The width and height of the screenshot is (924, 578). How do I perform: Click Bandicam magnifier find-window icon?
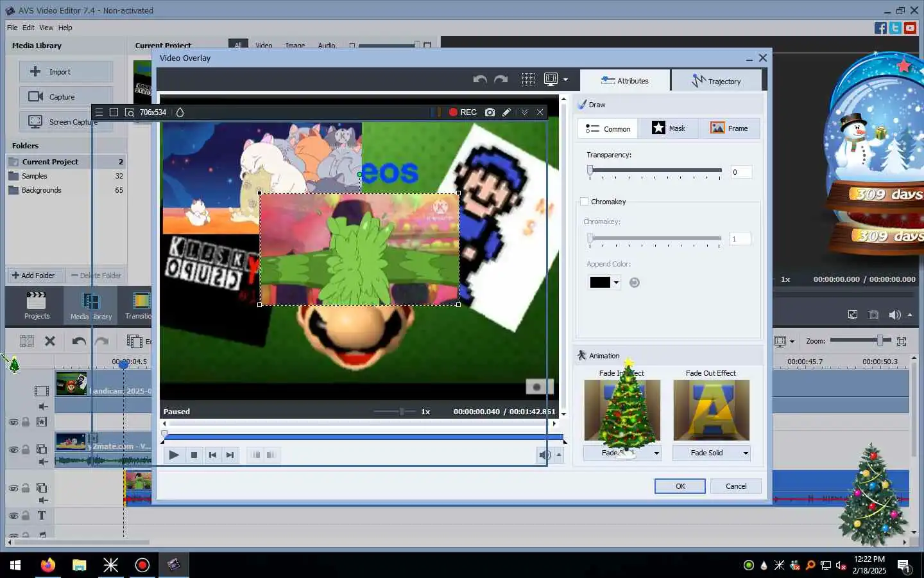pos(130,112)
